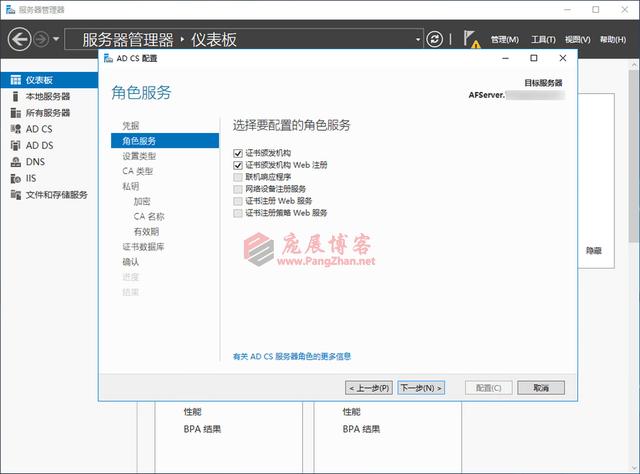Go to 凭据 step in wizard
The width and height of the screenshot is (640, 474).
click(131, 126)
